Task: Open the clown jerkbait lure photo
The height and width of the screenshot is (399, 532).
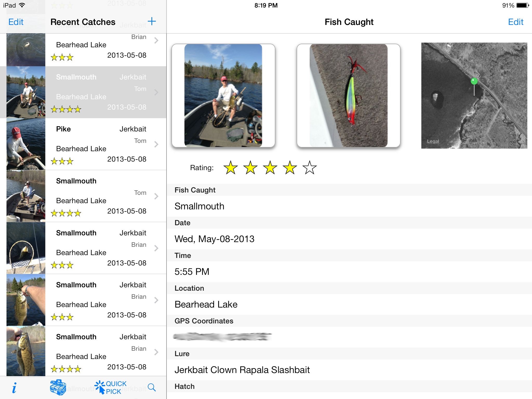Action: point(349,96)
